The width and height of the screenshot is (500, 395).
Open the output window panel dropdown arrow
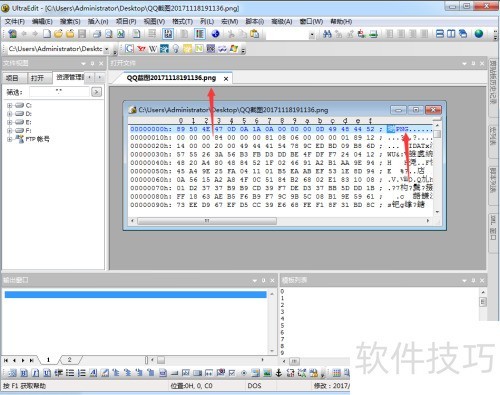pyautogui.click(x=255, y=281)
